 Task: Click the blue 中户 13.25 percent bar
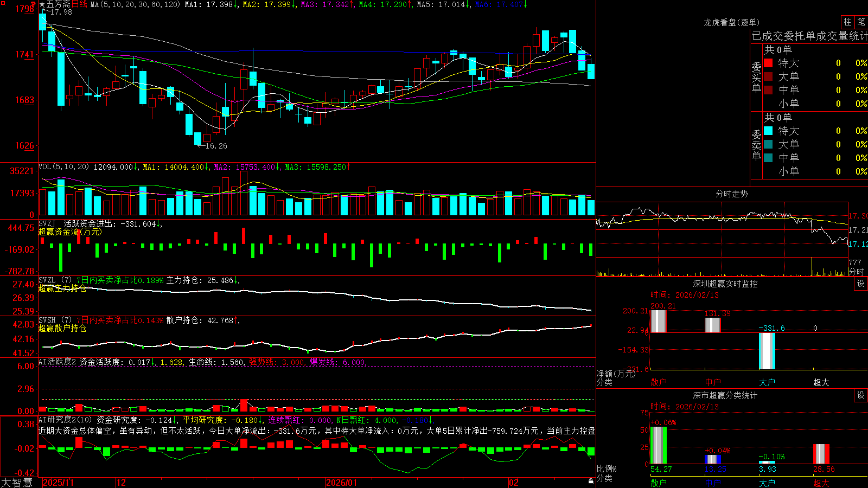tap(713, 459)
